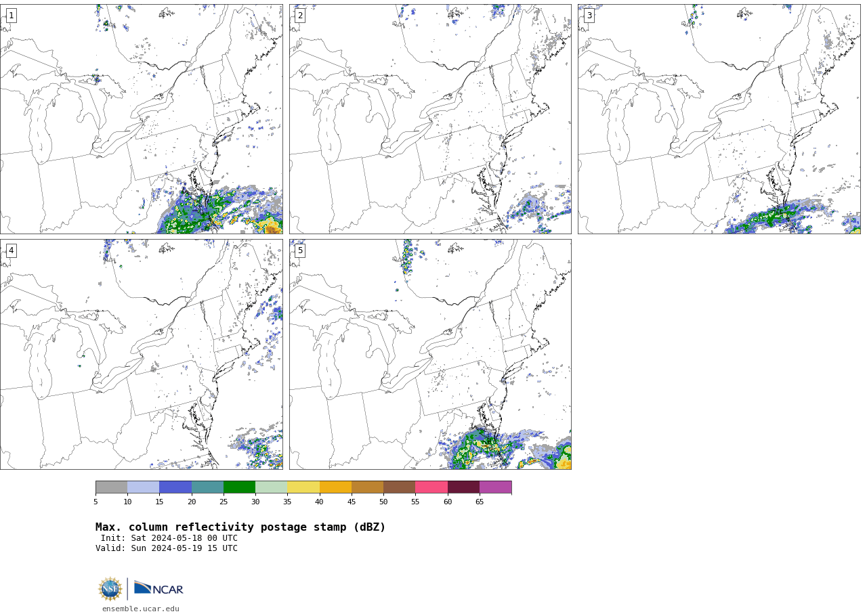
Task: Click the colorbar tick label 20
Action: coord(192,502)
